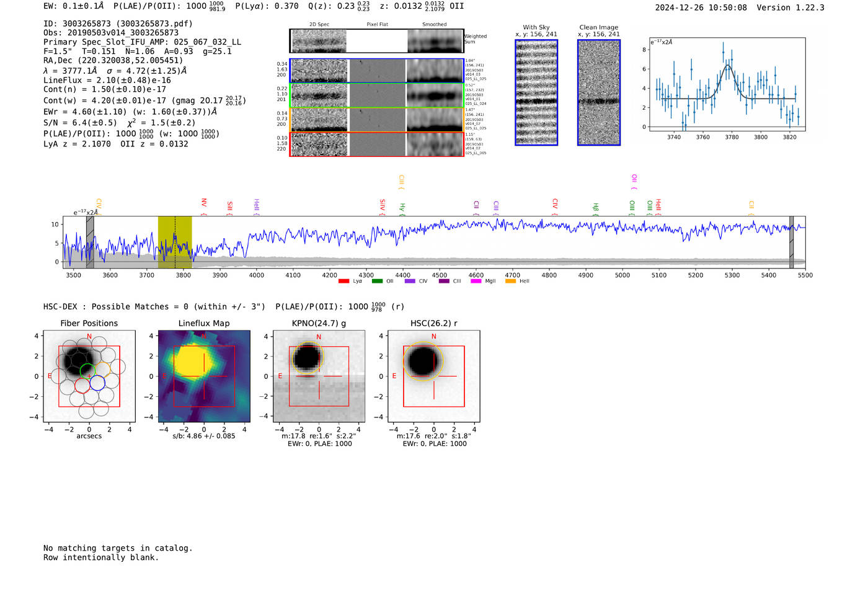The width and height of the screenshot is (868, 591).
Task: Click the yellow highlighted region in the spectrum
Action: coord(174,242)
